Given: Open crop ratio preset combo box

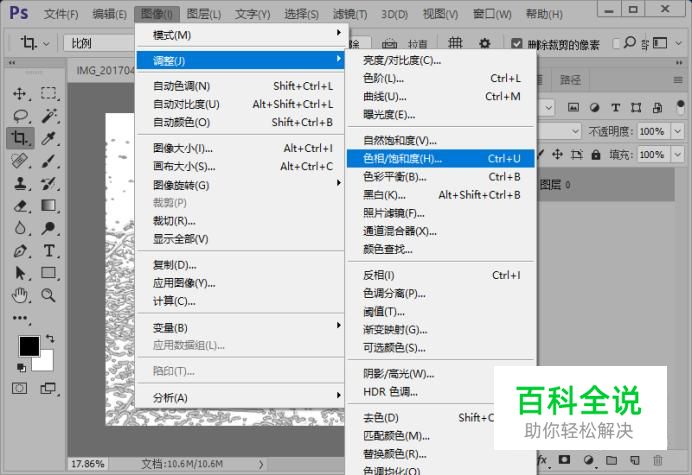Looking at the screenshot, I should click(x=99, y=43).
